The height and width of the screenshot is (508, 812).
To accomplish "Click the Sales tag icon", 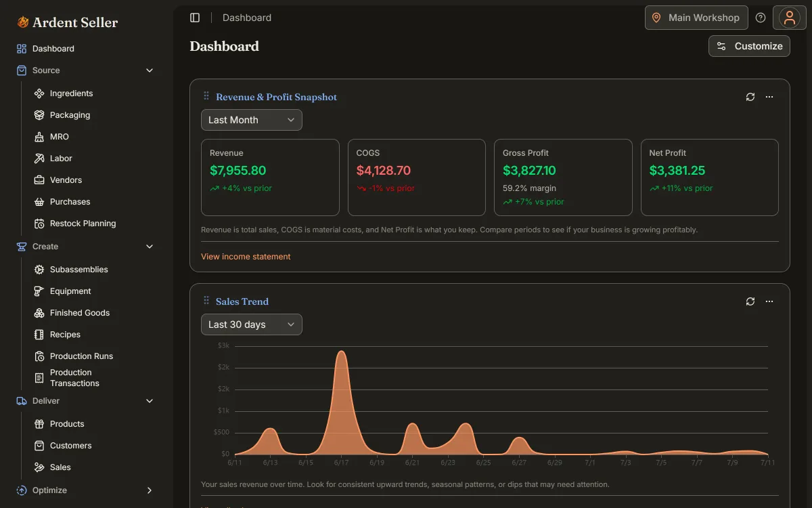I will [x=39, y=467].
